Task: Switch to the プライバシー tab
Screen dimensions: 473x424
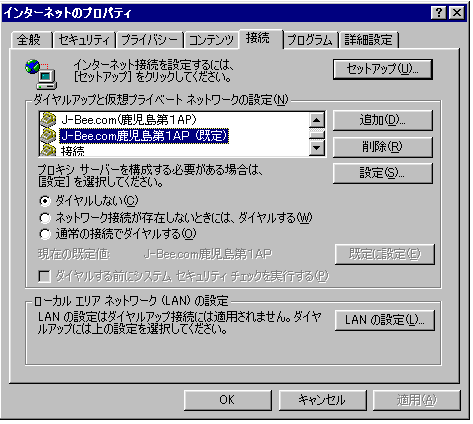Action: coord(149,40)
